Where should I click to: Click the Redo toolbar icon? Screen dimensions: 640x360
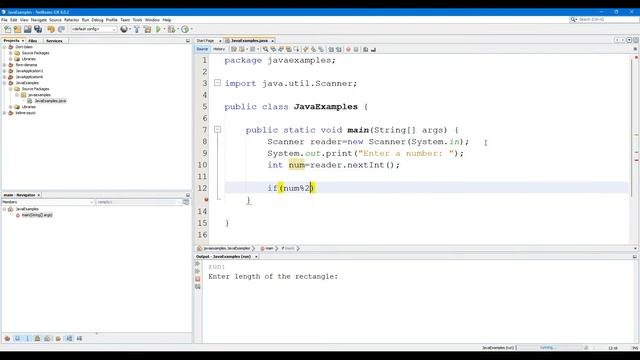tap(61, 29)
